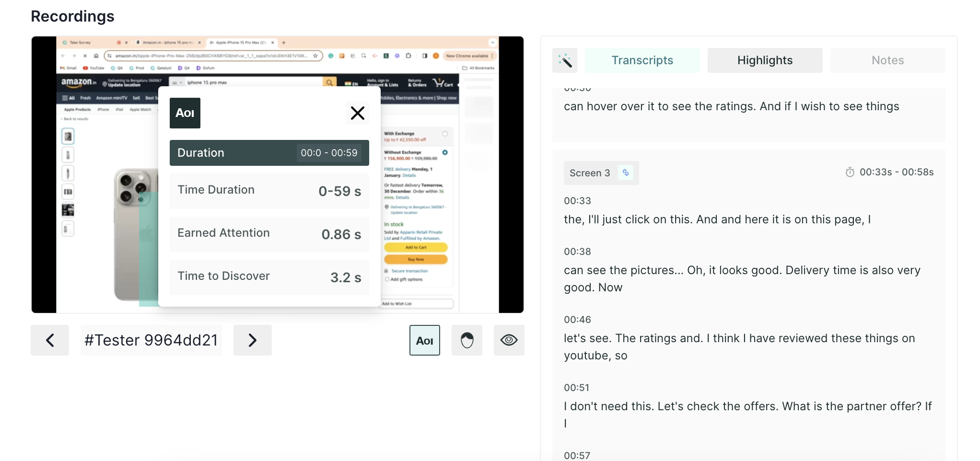Viewport: 980px width, 461px height.
Task: Jump to transcript timestamp 00:51
Action: pos(577,388)
